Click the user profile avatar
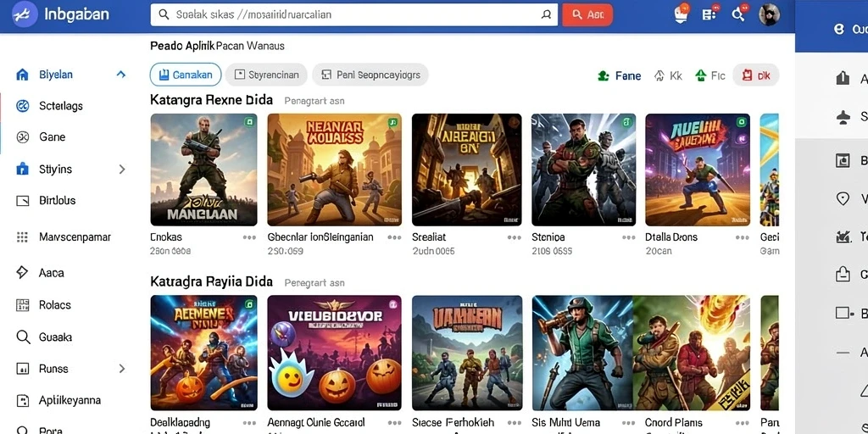 [768, 15]
